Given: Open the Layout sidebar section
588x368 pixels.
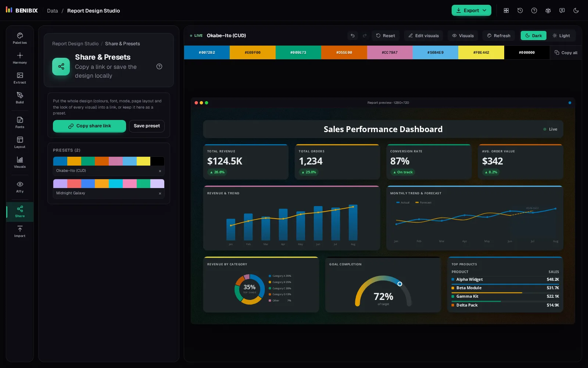Looking at the screenshot, I should [20, 142].
